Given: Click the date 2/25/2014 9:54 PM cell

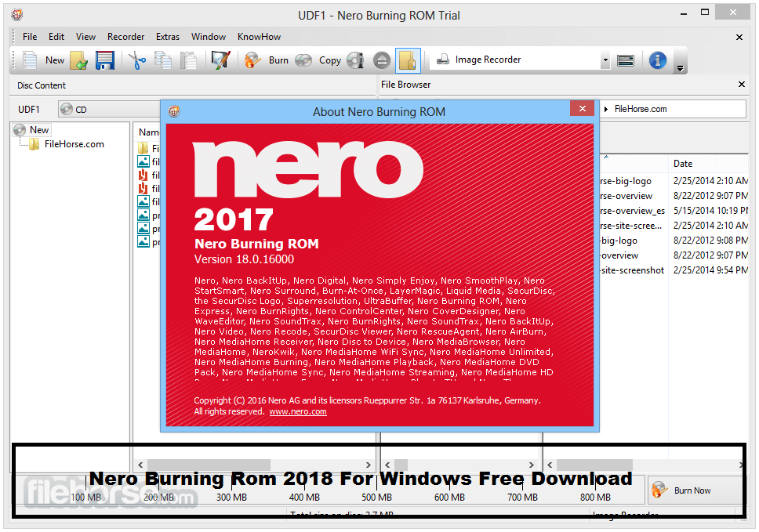Looking at the screenshot, I should (710, 270).
